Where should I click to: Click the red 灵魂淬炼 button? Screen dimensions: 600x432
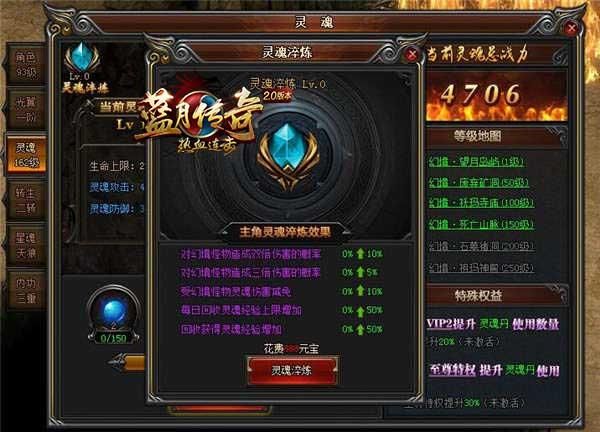(292, 370)
